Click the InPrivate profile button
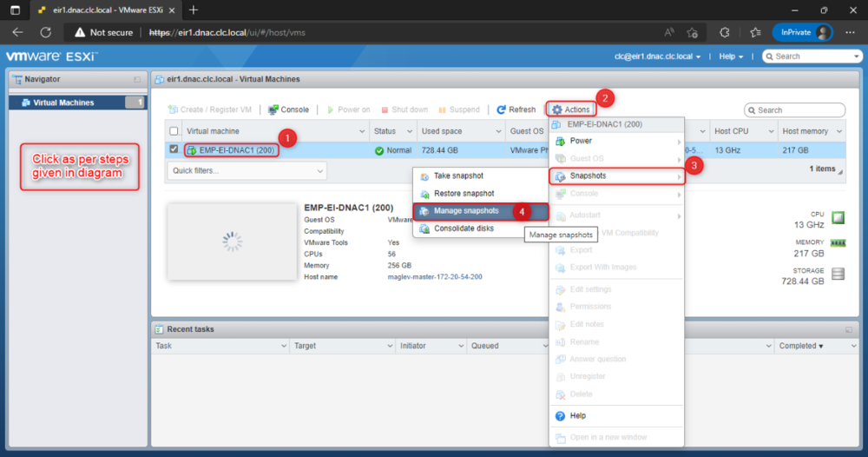Image resolution: width=868 pixels, height=457 pixels. [802, 33]
